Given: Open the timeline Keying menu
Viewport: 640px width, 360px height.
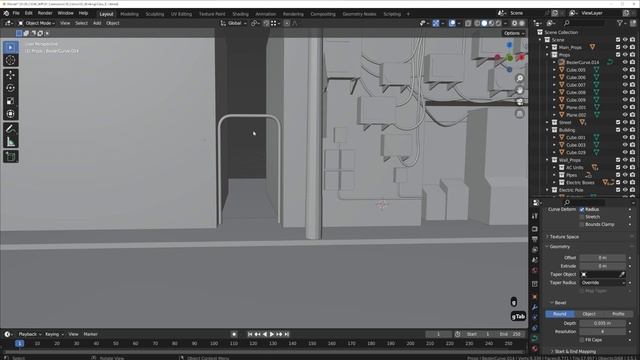Looking at the screenshot, I should tap(54, 334).
